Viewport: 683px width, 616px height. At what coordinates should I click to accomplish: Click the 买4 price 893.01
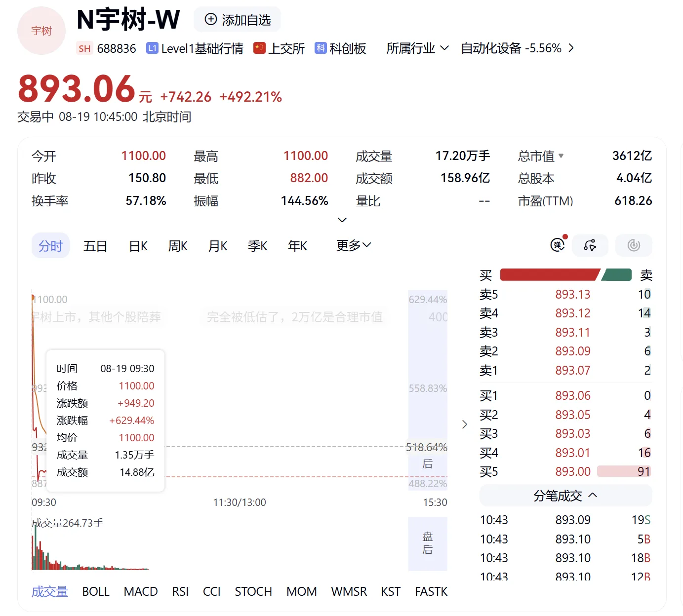[572, 453]
